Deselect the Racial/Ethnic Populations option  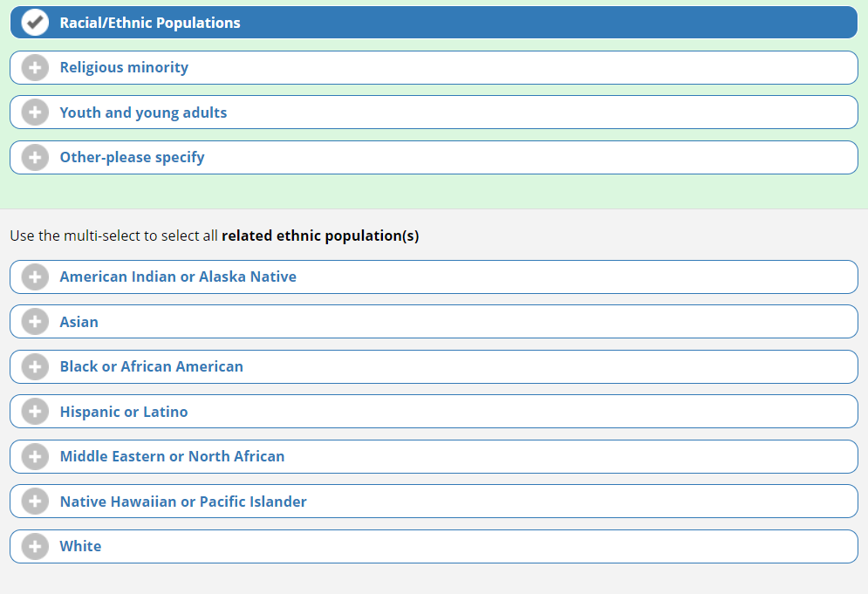150,23
